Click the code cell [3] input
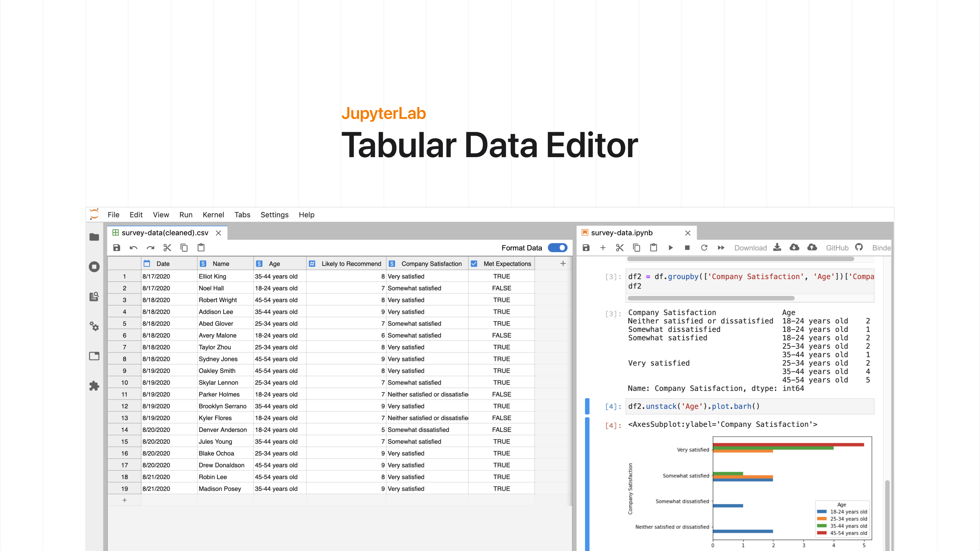The image size is (980, 551). click(x=750, y=281)
